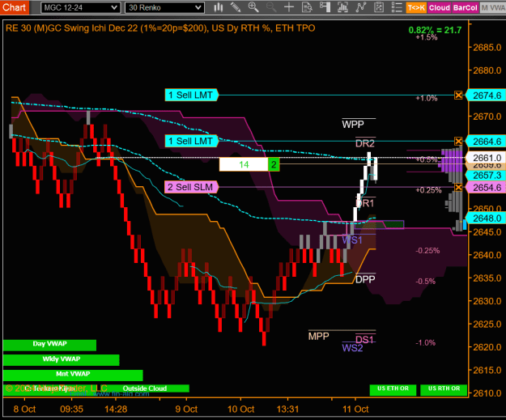
Task: Click the -1.0% level label
Action: pos(425,342)
